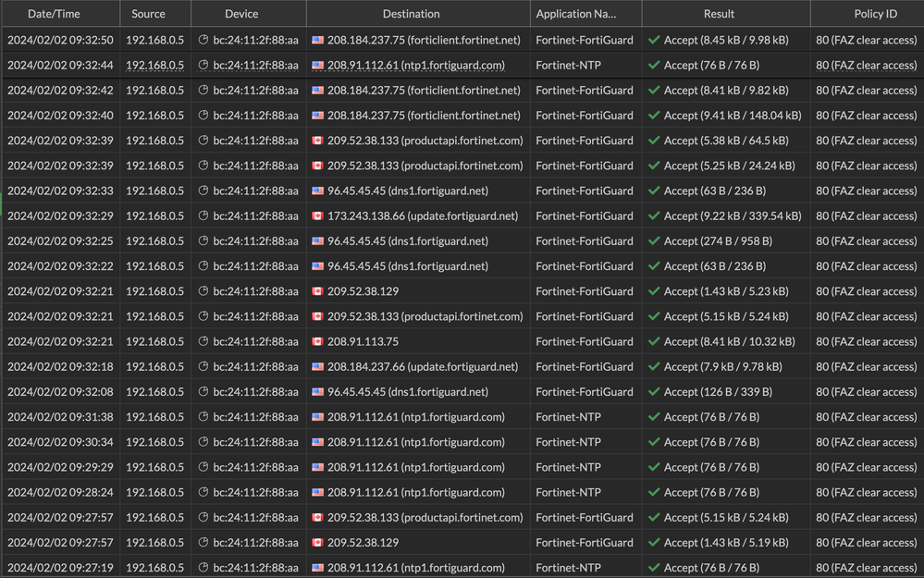Image resolution: width=924 pixels, height=578 pixels.
Task: Click the green check in the 09:32:18 row
Action: click(654, 366)
